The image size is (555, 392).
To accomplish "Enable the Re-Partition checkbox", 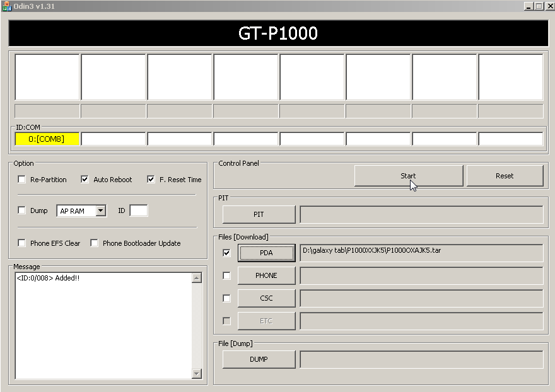I will point(21,180).
